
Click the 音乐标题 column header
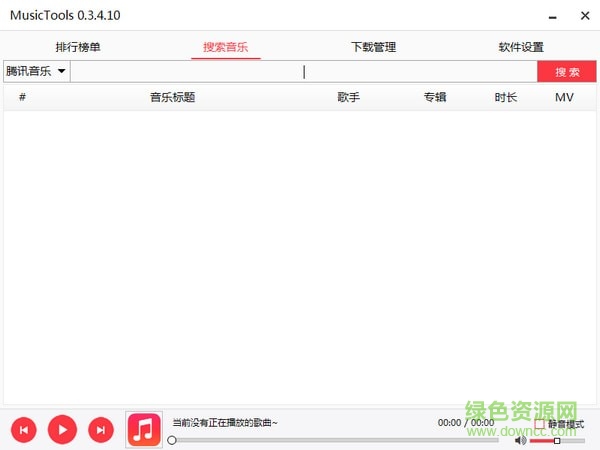(x=173, y=97)
